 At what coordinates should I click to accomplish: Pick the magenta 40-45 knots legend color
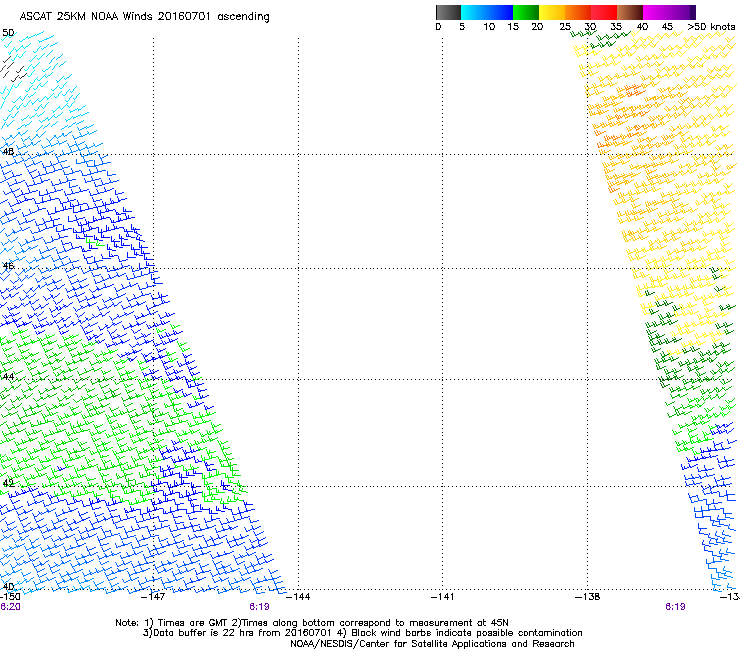tap(656, 12)
